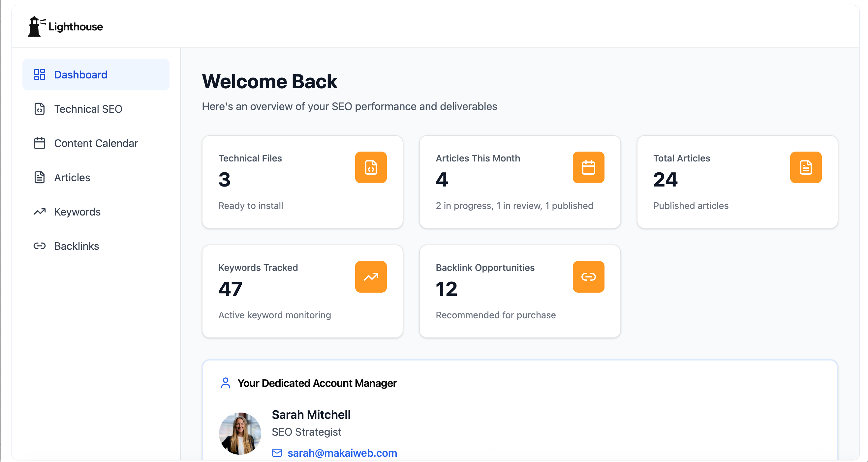Click the Lighthouse logo icon

tap(35, 26)
